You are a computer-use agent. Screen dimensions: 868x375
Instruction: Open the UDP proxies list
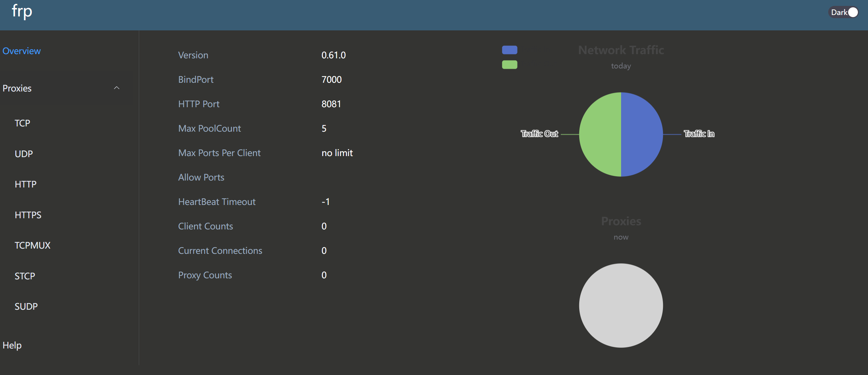(x=24, y=154)
